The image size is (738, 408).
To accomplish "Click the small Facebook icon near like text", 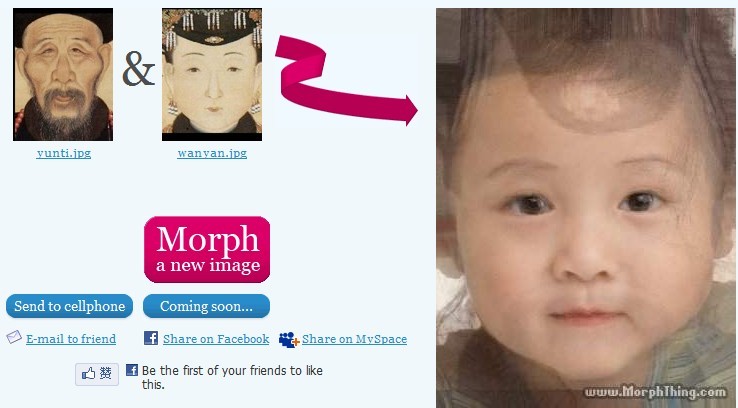I will pyautogui.click(x=132, y=370).
